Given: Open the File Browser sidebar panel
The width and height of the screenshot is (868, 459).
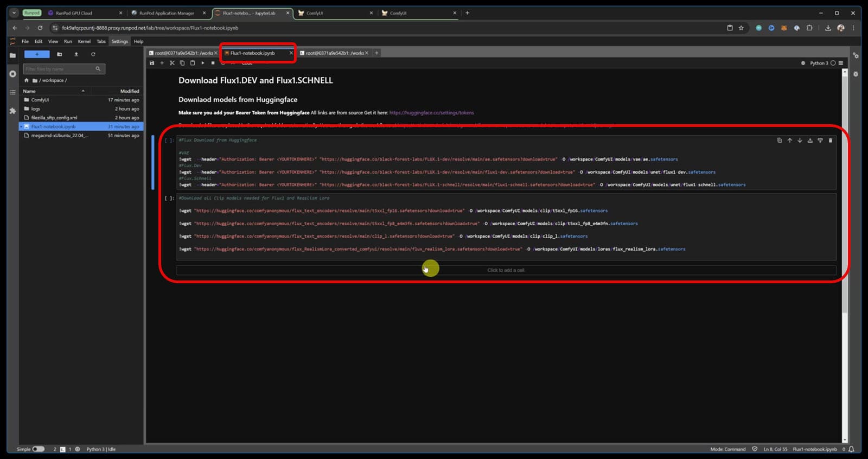Looking at the screenshot, I should 12,55.
